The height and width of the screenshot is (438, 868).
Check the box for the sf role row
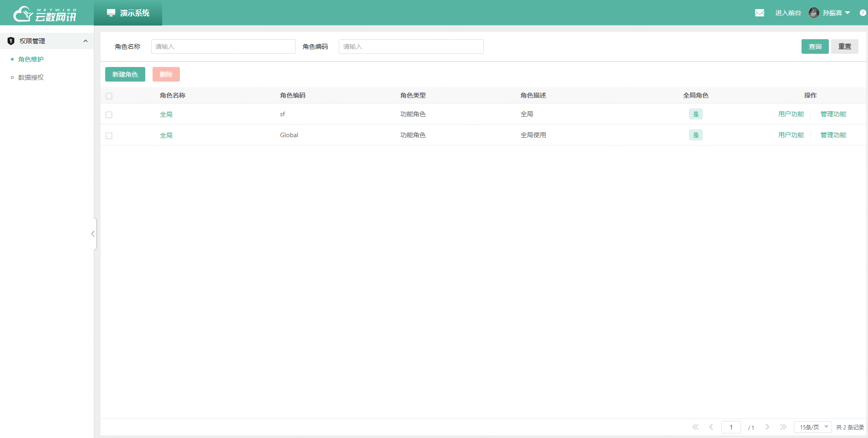[109, 115]
